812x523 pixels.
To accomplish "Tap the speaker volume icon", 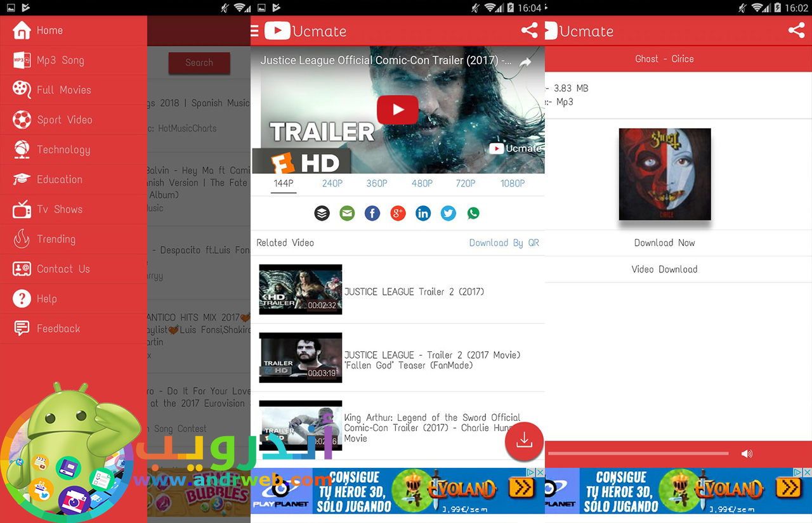I will point(747,453).
